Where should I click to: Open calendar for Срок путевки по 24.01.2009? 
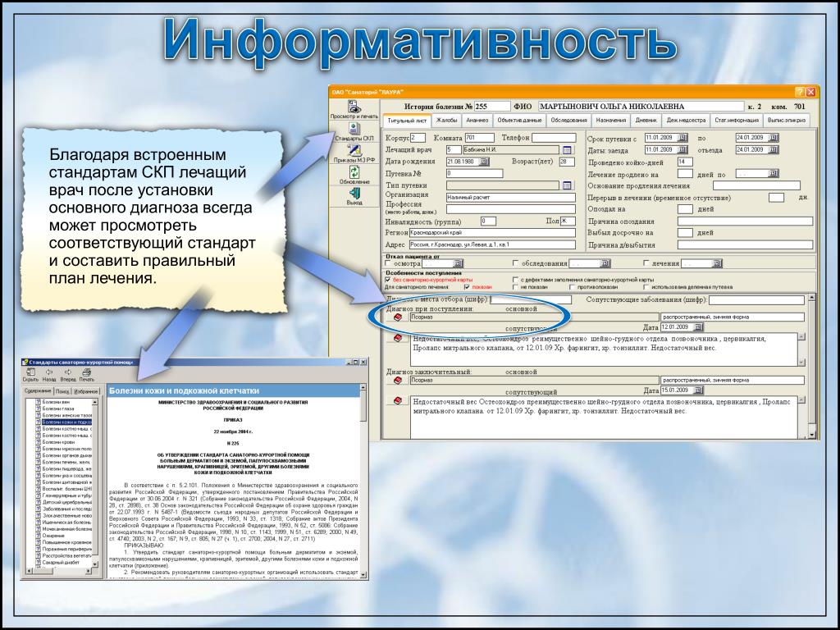pyautogui.click(x=773, y=138)
